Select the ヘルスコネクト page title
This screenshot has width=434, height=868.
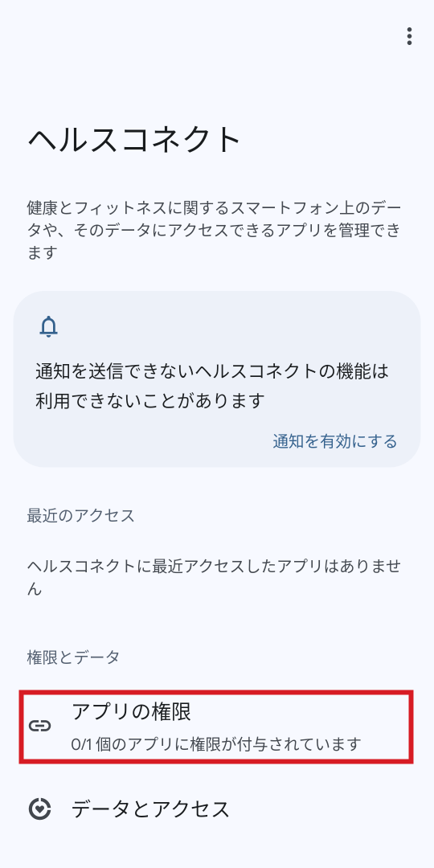134,140
